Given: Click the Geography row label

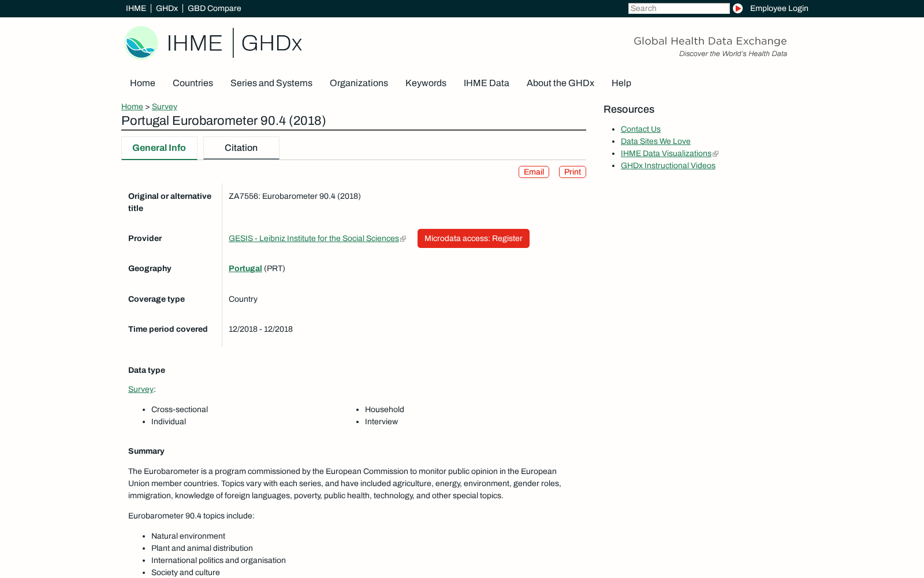Looking at the screenshot, I should click(150, 268).
